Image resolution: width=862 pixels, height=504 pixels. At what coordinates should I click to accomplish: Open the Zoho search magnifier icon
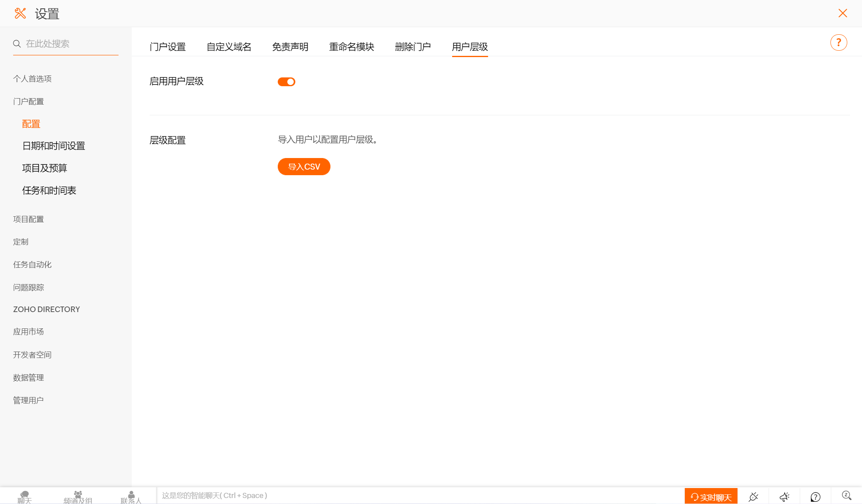coord(846,496)
